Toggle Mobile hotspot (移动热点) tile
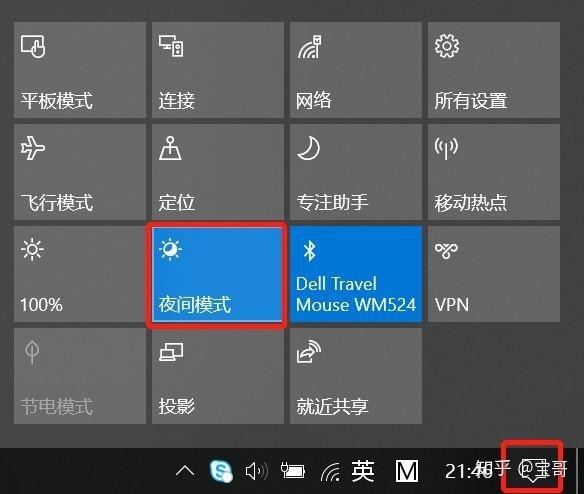This screenshot has width=584, height=494. pyautogui.click(x=494, y=172)
